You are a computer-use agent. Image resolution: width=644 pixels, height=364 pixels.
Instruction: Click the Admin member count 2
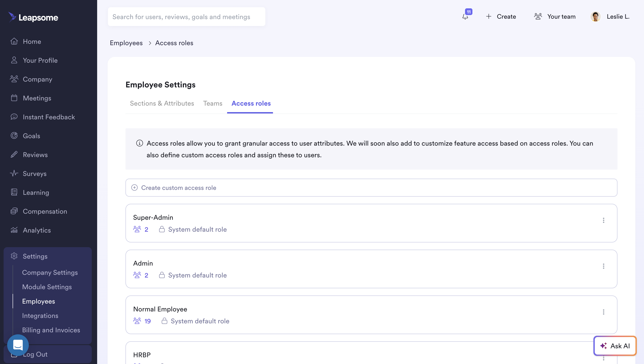146,275
